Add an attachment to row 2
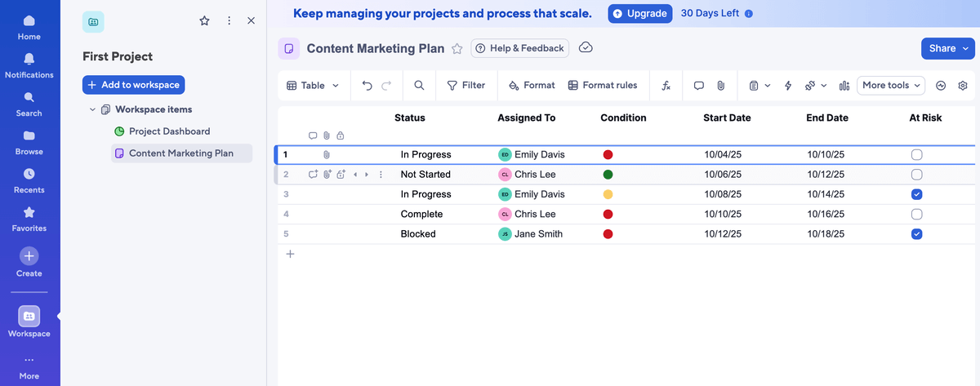 coord(327,175)
